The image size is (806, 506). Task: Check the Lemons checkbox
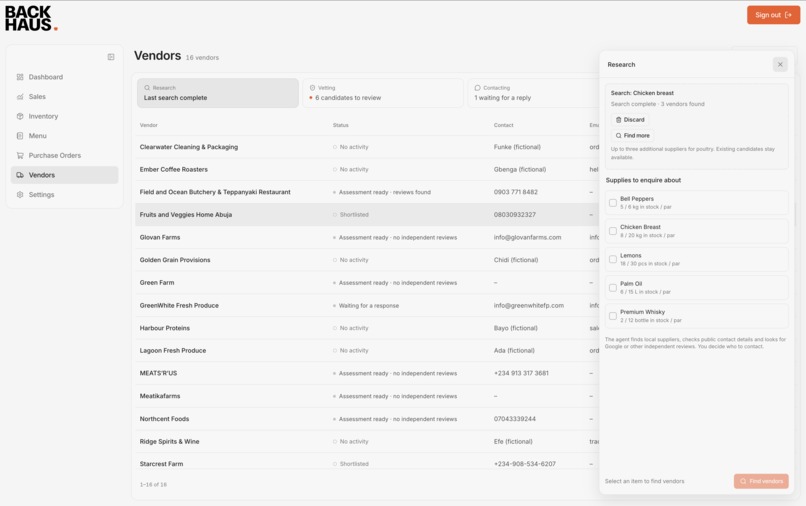[613, 259]
